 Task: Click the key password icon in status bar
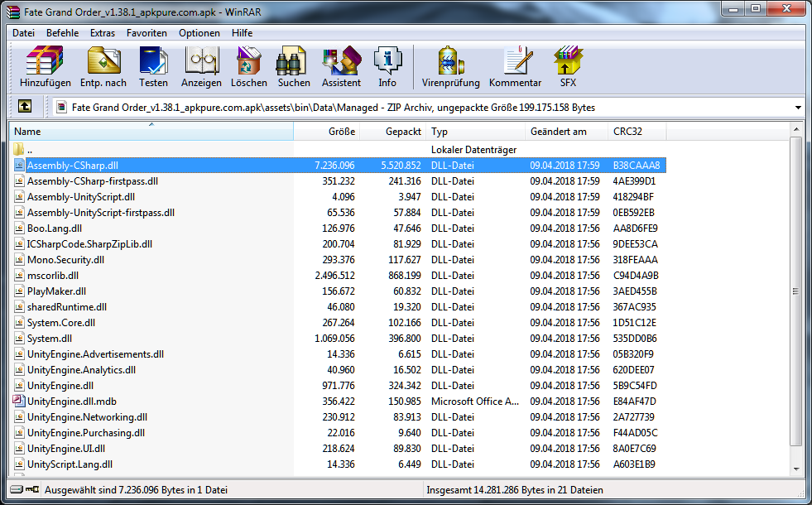tap(32, 489)
